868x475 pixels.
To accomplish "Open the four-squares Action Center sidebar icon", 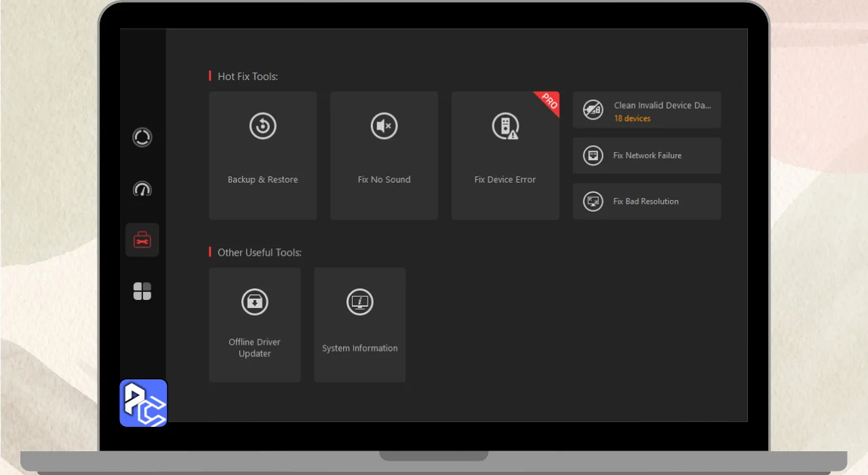I will [142, 291].
